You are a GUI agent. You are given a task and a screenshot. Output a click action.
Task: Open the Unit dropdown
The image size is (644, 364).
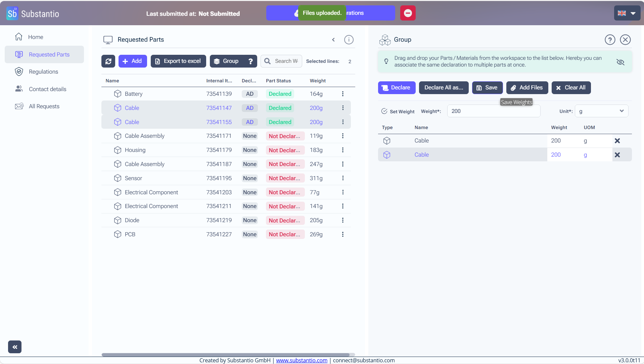point(601,111)
